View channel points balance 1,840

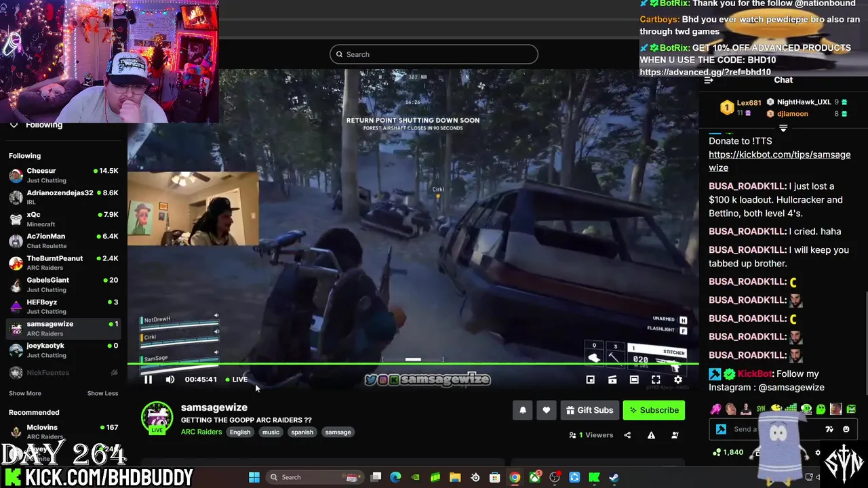(728, 452)
